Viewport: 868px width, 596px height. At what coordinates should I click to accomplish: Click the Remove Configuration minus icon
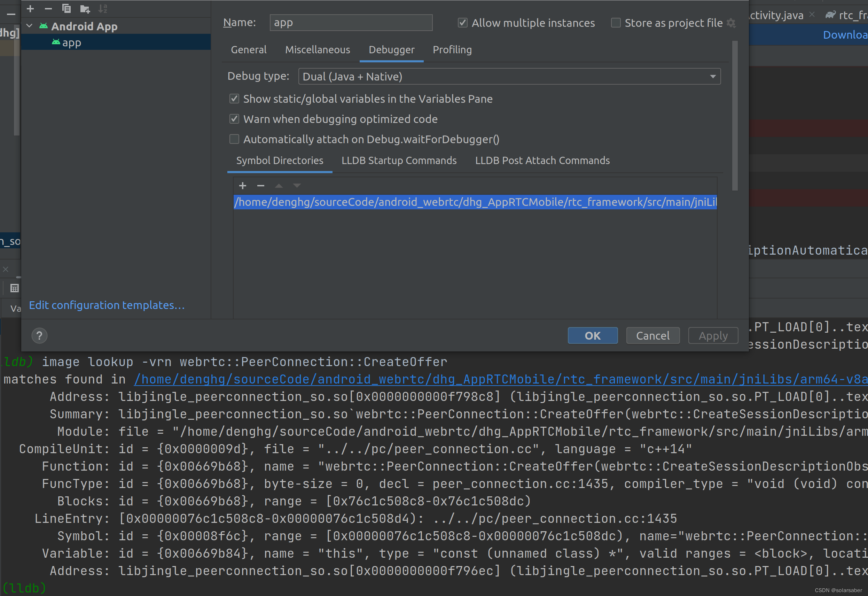click(48, 9)
